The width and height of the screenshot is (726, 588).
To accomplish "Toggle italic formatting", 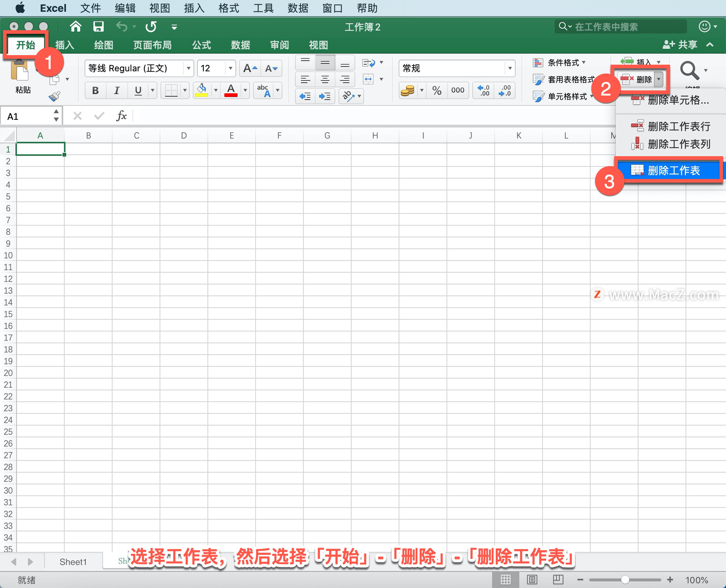I will point(116,90).
